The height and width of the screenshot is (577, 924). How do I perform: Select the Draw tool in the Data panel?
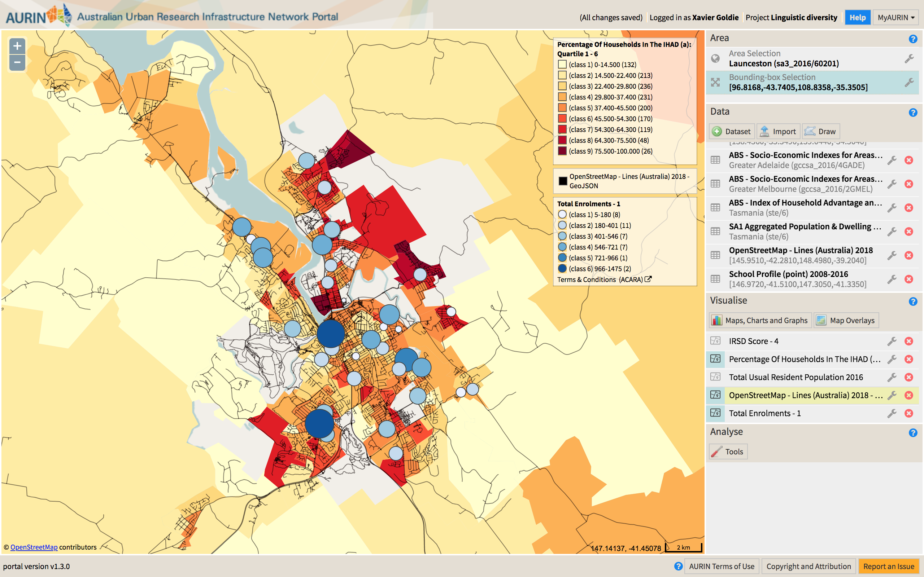click(x=821, y=131)
